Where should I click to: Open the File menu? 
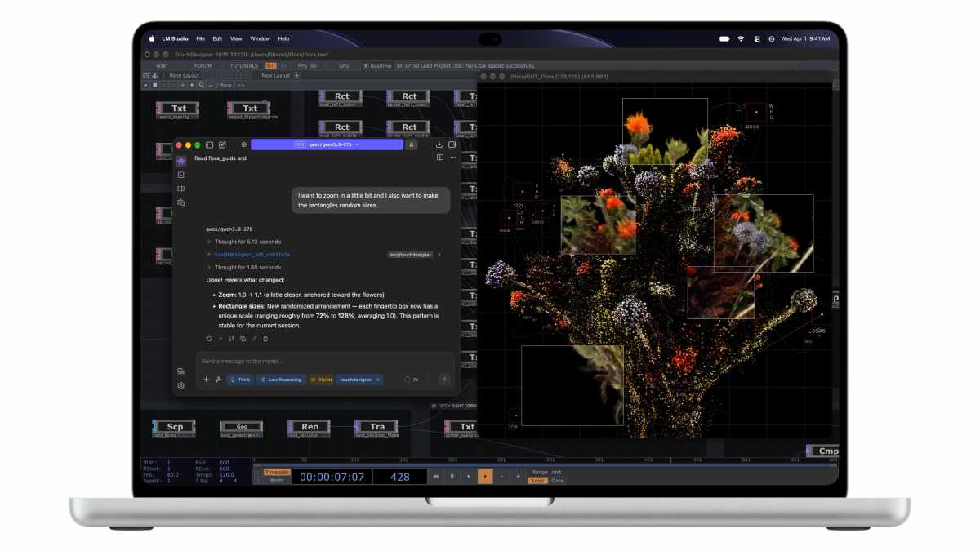point(201,38)
